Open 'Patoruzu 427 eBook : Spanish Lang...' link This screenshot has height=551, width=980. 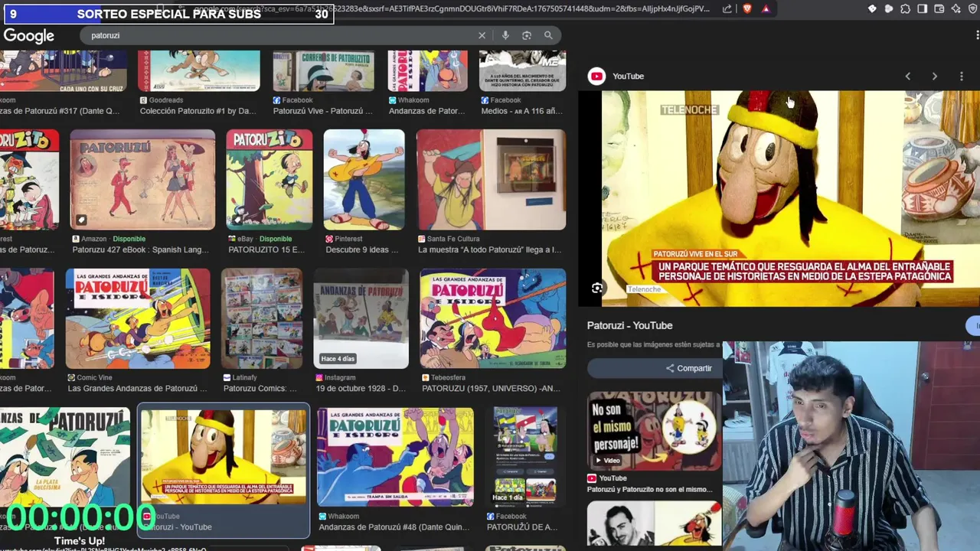[140, 249]
